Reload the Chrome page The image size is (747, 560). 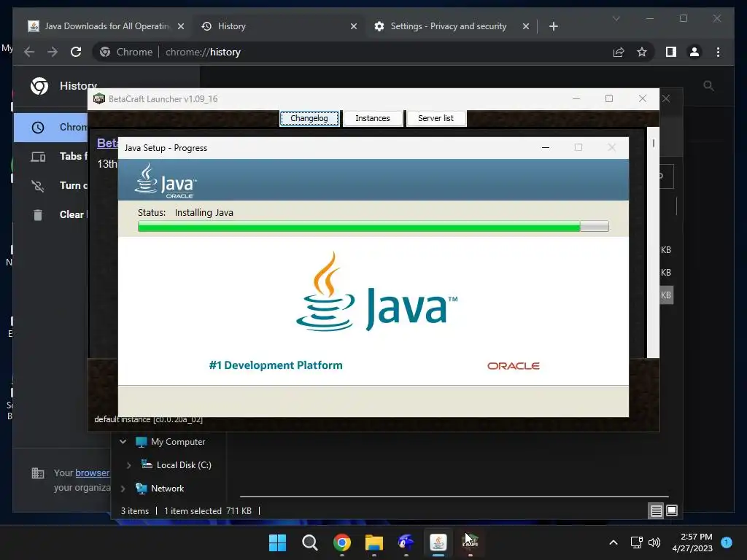[76, 52]
